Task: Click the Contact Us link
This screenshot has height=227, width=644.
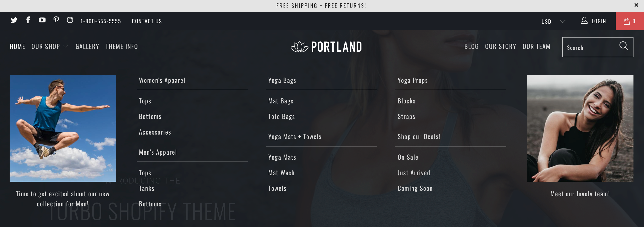Action: (147, 21)
